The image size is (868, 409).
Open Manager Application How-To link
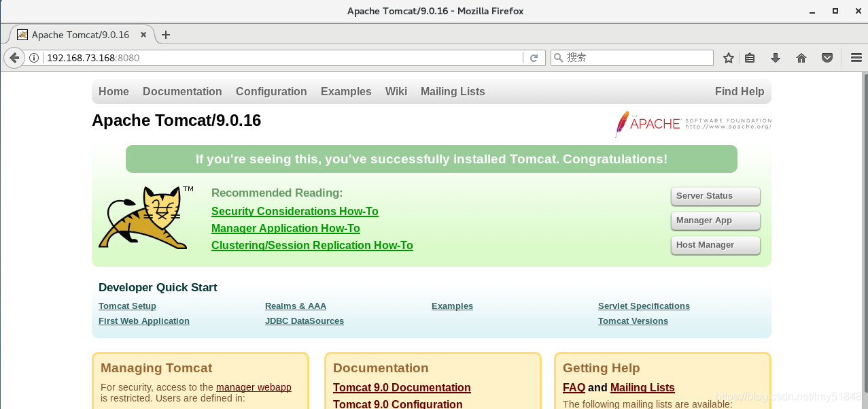coord(285,228)
